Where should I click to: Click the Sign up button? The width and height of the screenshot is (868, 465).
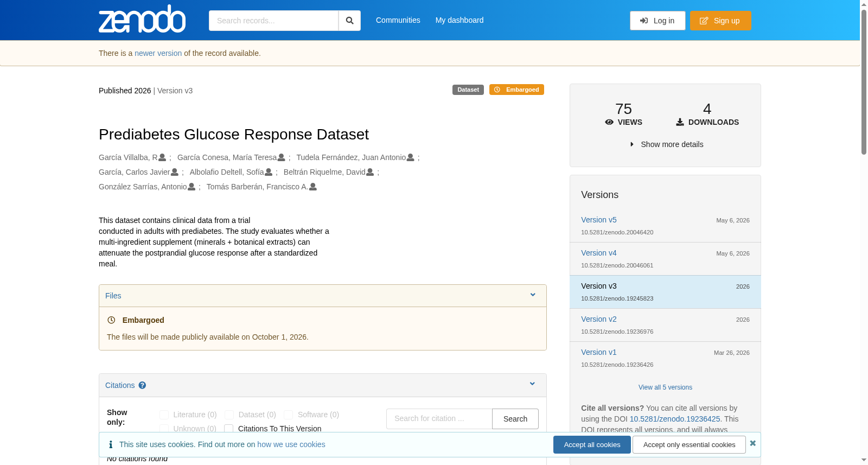pyautogui.click(x=720, y=21)
